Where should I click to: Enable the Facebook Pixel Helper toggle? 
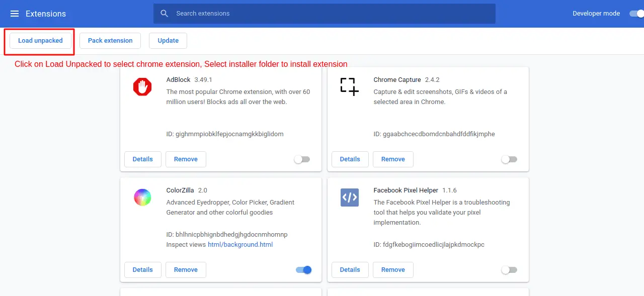(509, 270)
